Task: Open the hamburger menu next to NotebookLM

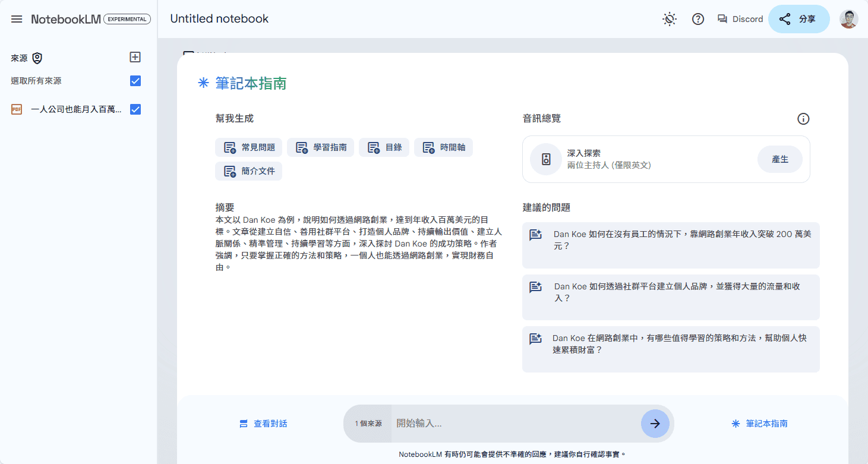Action: pyautogui.click(x=17, y=19)
